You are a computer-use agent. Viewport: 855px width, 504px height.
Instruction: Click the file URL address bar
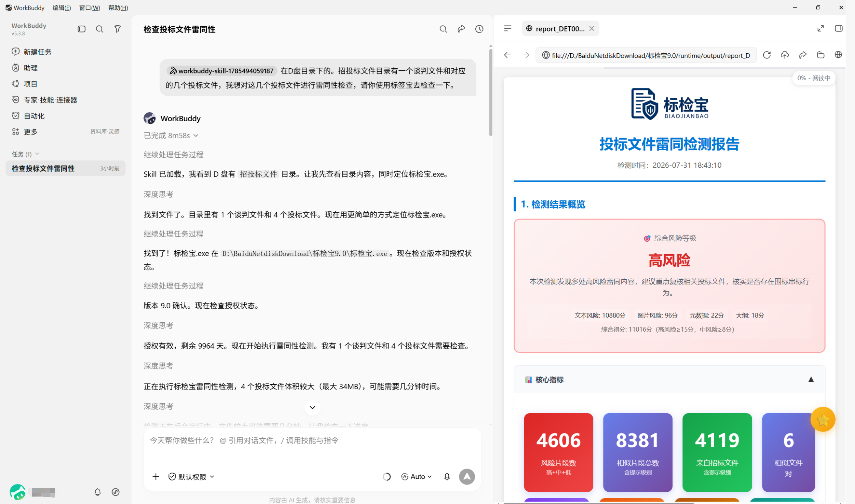pyautogui.click(x=646, y=55)
